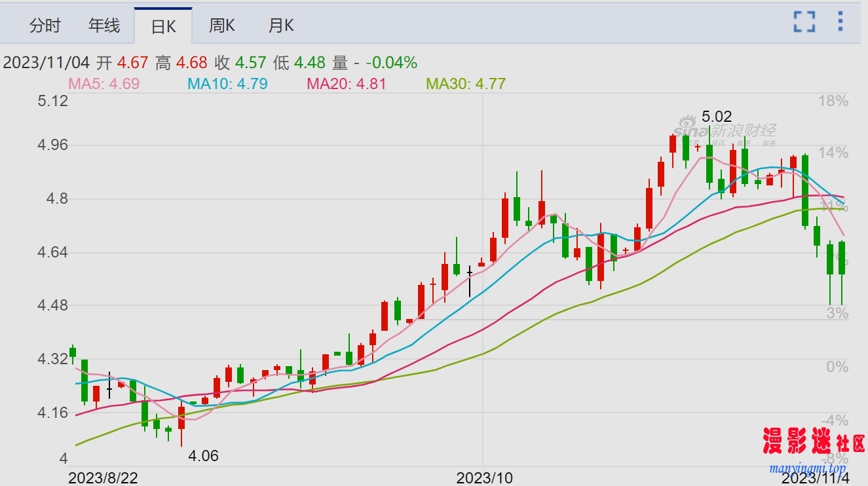Image resolution: width=868 pixels, height=486 pixels.
Task: Toggle the MA20: 4.81 legend
Action: pyautogui.click(x=347, y=84)
